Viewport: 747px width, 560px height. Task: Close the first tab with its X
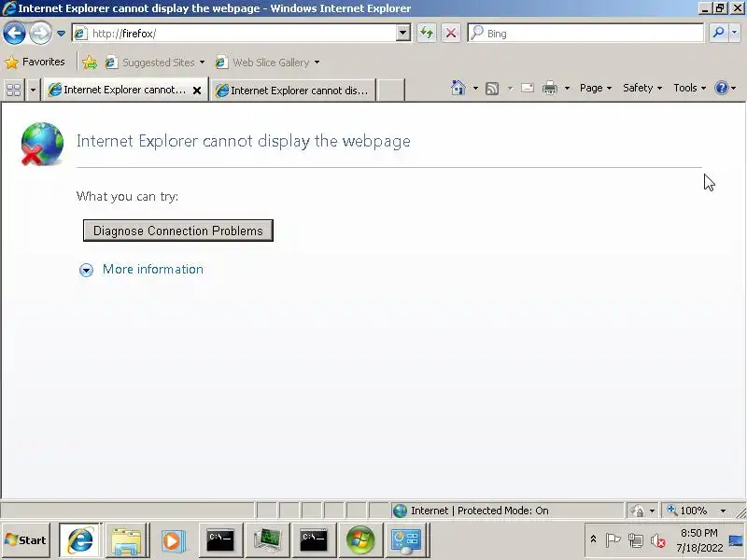[x=197, y=90]
